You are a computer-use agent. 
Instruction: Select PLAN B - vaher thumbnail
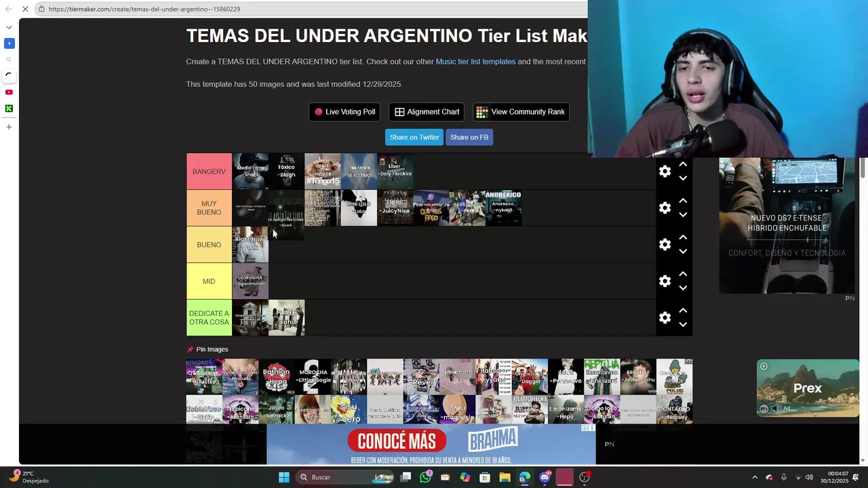[x=287, y=318]
